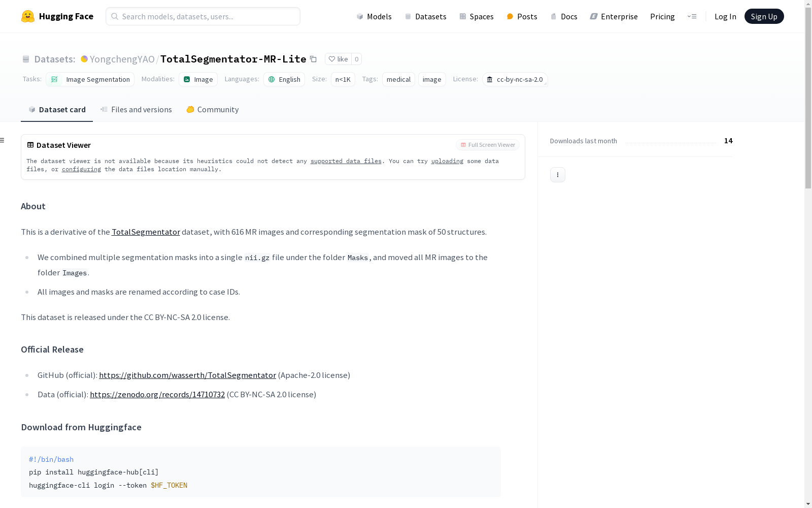This screenshot has width=812, height=508.
Task: Click the Download from Huggingface heading
Action: [81, 427]
